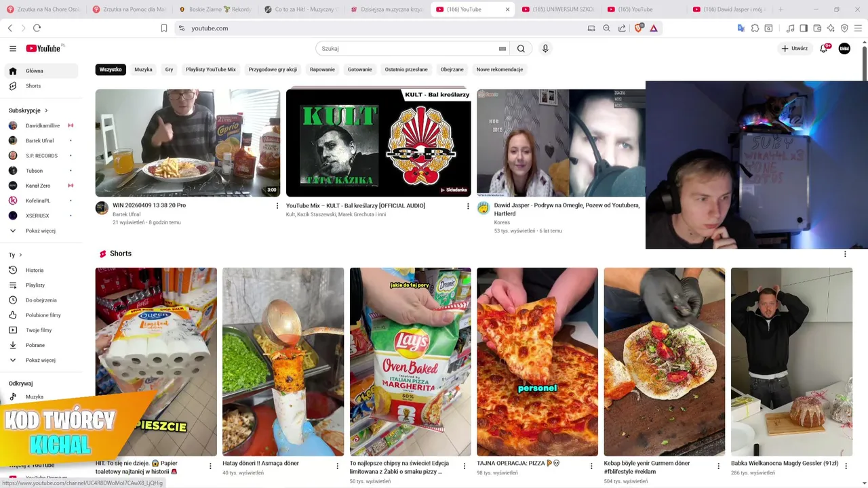The height and width of the screenshot is (488, 868).
Task: Expand Pokaż więcej below XSERIUSX
Action: 41,231
